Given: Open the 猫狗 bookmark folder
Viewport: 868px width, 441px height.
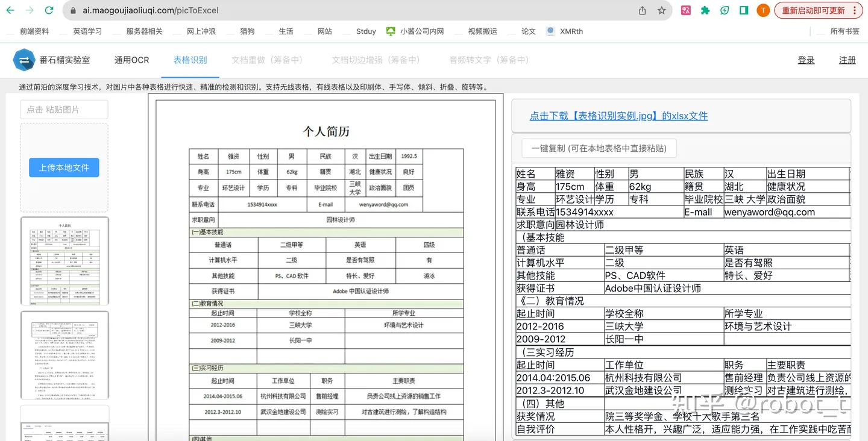Looking at the screenshot, I should [x=240, y=31].
